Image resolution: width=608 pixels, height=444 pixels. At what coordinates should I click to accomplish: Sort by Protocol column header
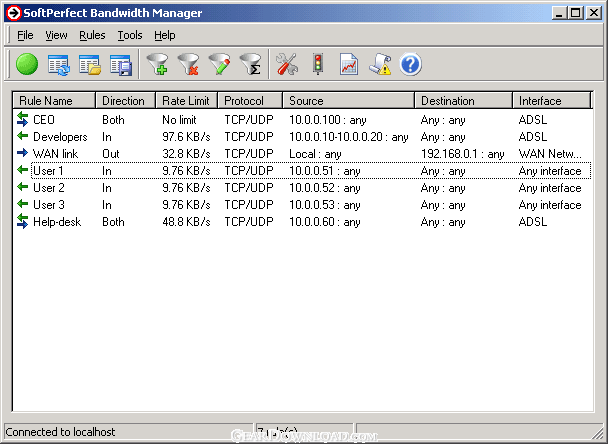point(250,100)
